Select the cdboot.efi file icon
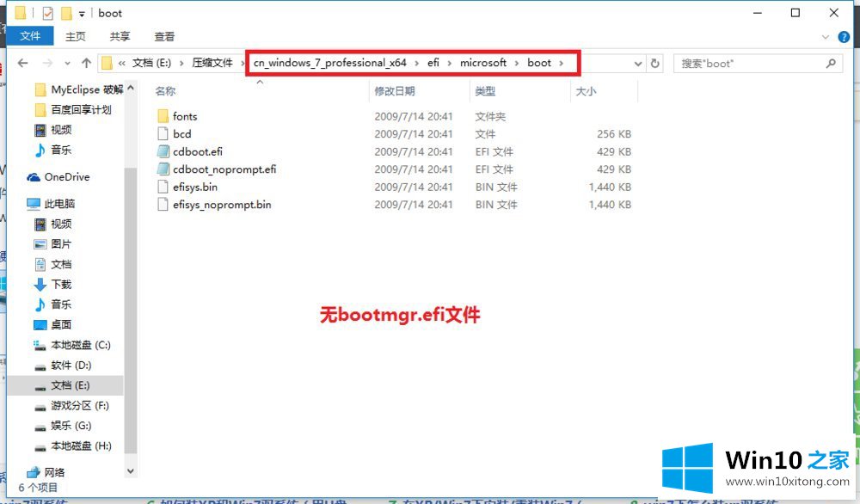This screenshot has height=504, width=860. 163,151
